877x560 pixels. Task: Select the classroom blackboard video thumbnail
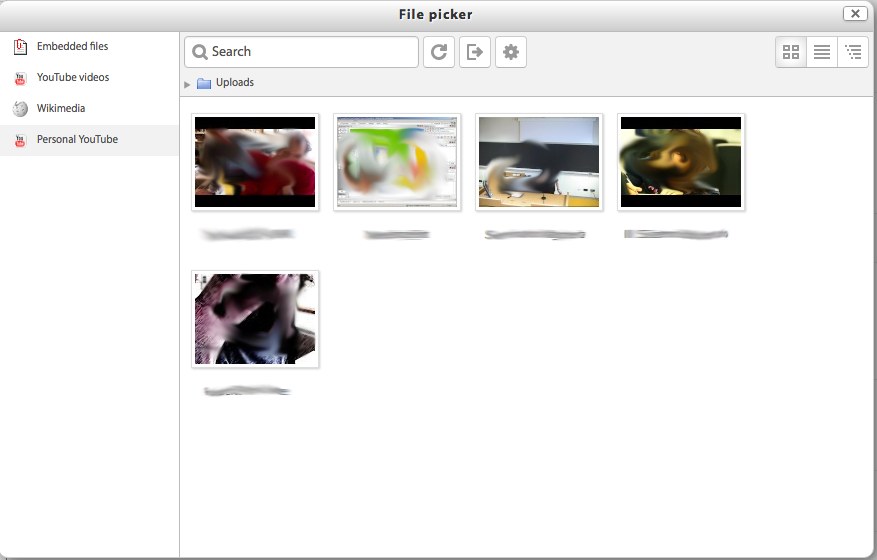click(x=539, y=162)
